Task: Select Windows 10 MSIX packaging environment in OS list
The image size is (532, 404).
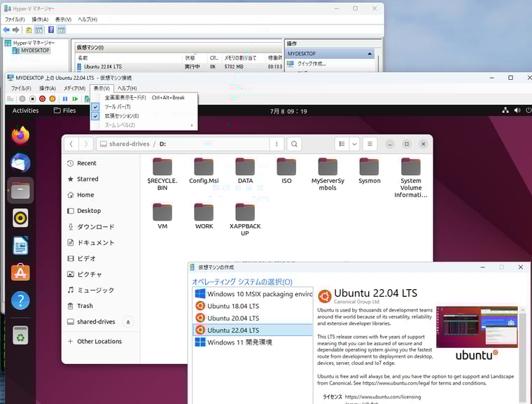Action: tap(253, 294)
